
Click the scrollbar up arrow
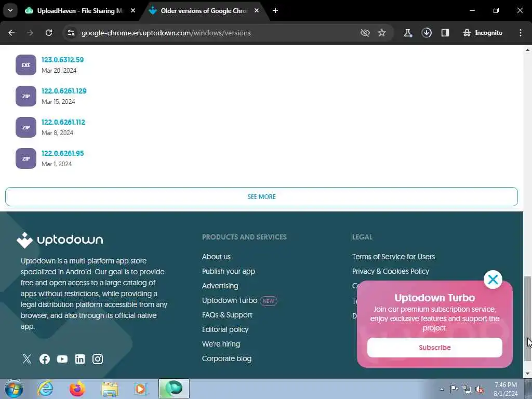(527, 50)
